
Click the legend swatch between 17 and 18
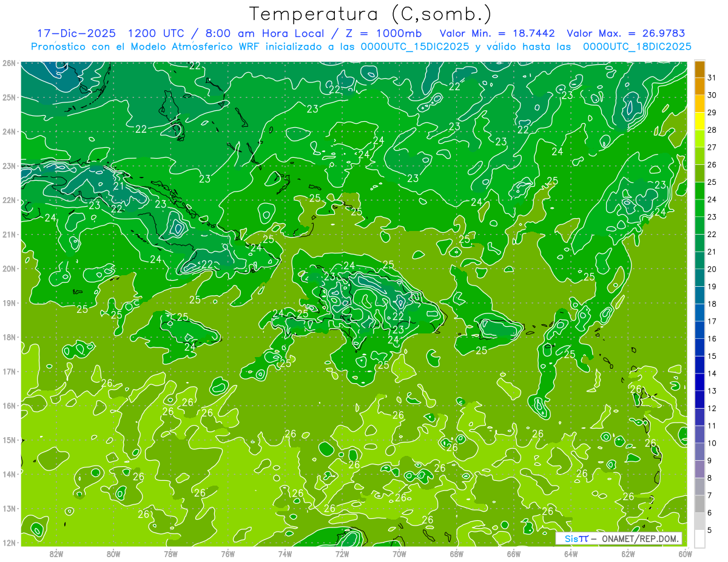pos(699,312)
